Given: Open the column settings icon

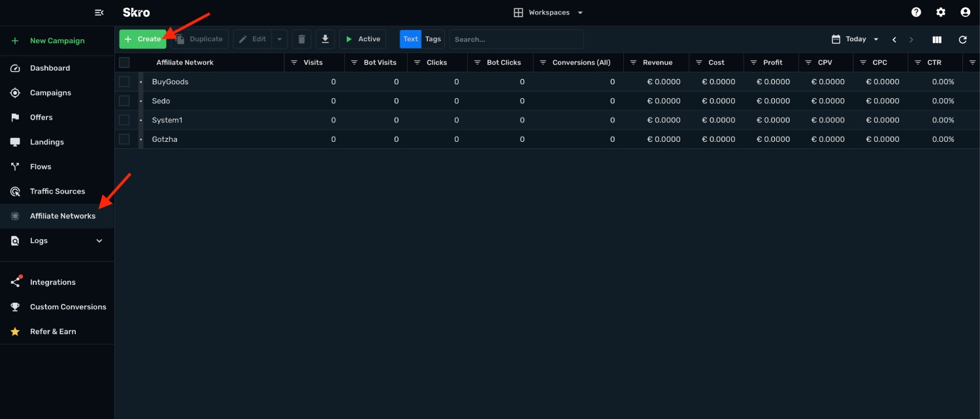Looking at the screenshot, I should 937,39.
